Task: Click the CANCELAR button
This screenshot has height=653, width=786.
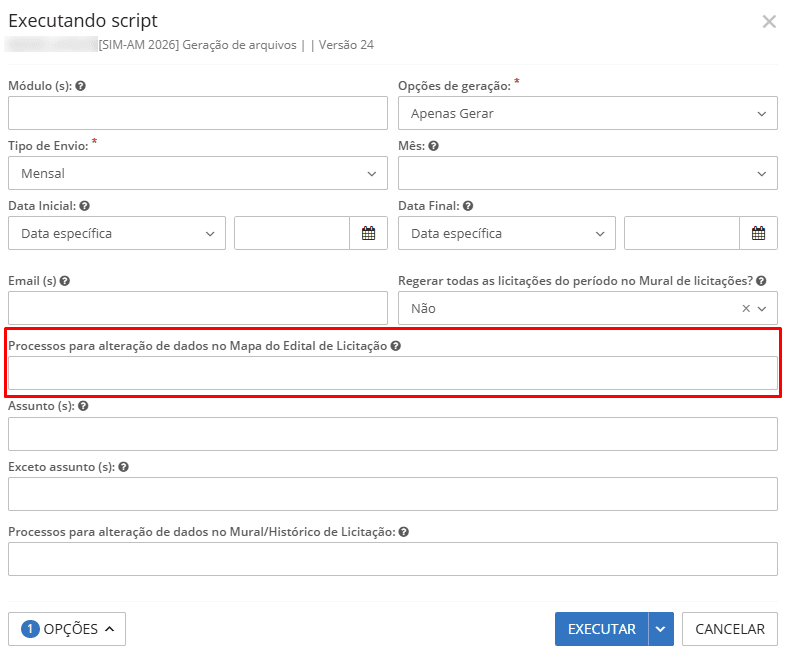Action: tap(730, 629)
